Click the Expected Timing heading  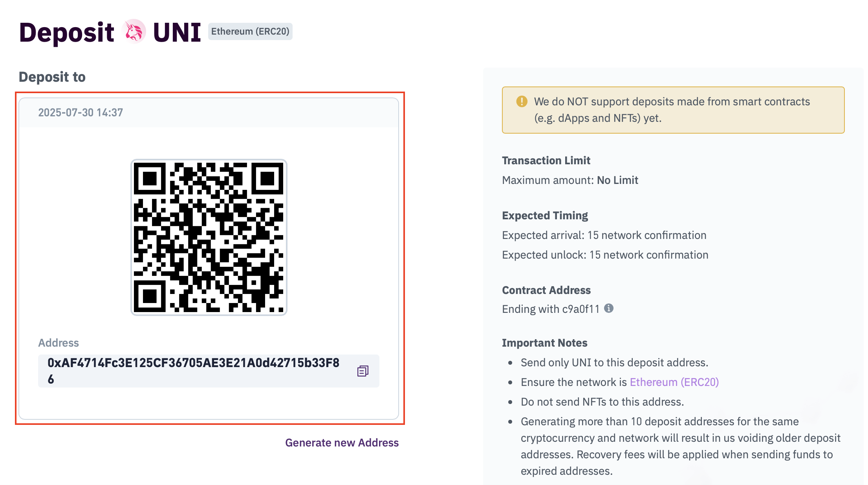click(545, 215)
